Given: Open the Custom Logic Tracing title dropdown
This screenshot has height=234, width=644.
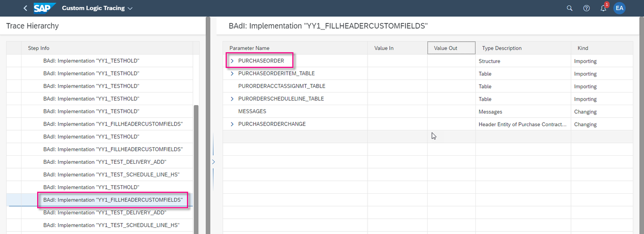Looking at the screenshot, I should 97,8.
